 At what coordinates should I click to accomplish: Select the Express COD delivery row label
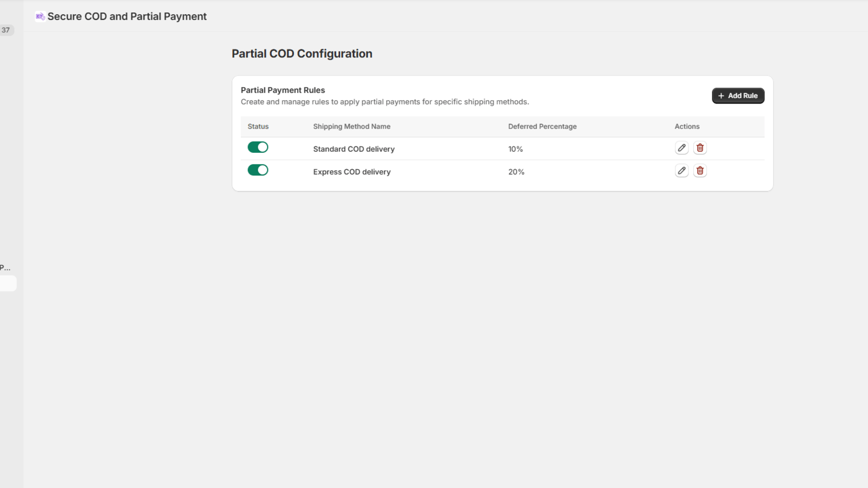[x=352, y=171]
